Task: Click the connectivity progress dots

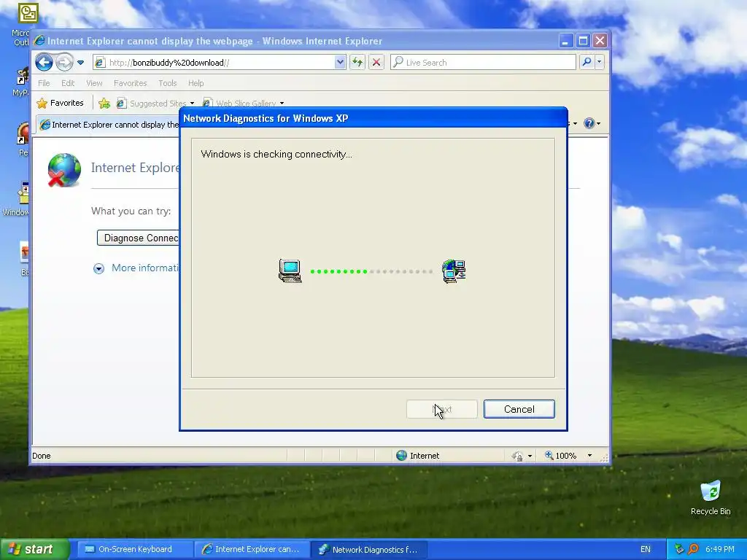Action: coord(371,271)
